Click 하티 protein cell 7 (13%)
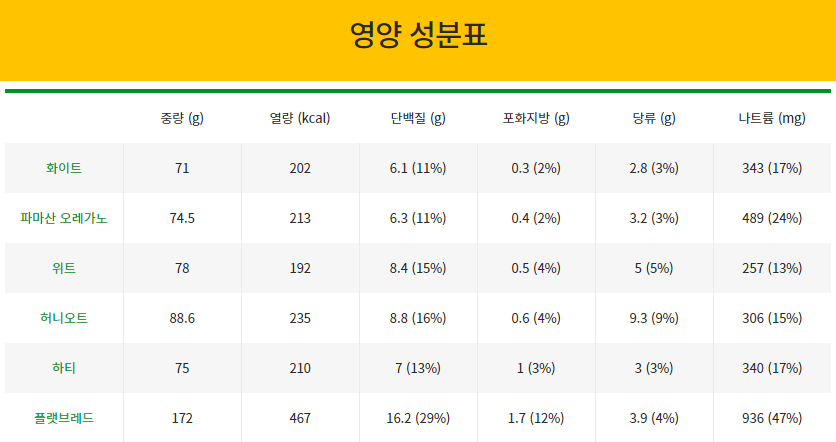Screen dimensions: 836x442 pos(418,368)
